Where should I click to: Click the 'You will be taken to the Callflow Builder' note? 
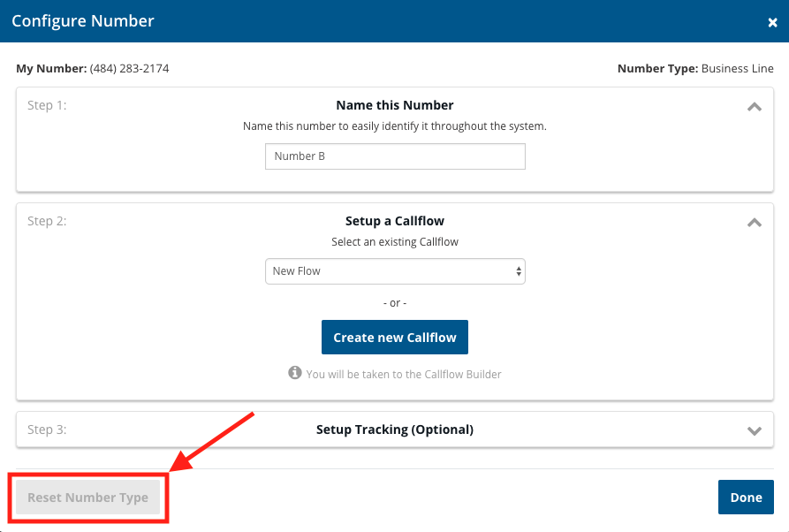click(404, 375)
